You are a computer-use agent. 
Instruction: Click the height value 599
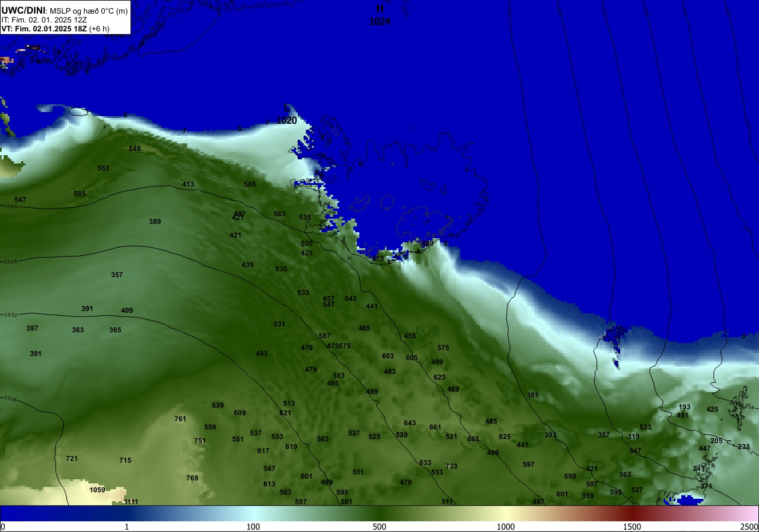tap(570, 476)
